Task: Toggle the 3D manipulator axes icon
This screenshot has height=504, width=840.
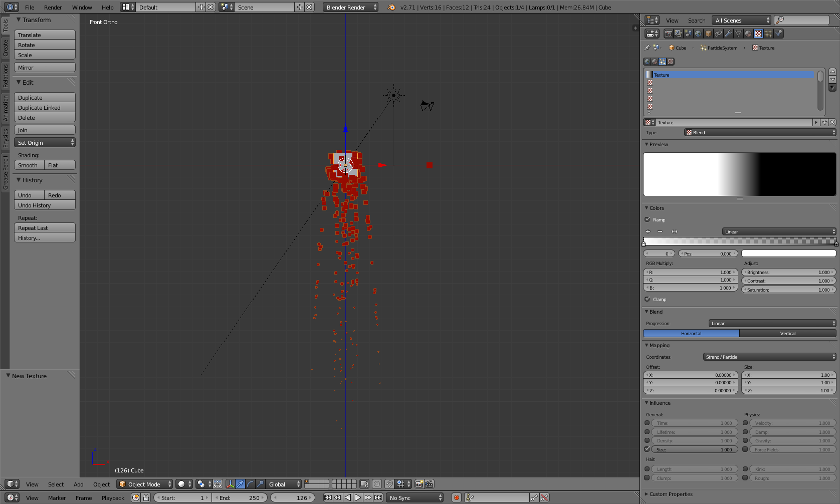Action: click(x=231, y=484)
